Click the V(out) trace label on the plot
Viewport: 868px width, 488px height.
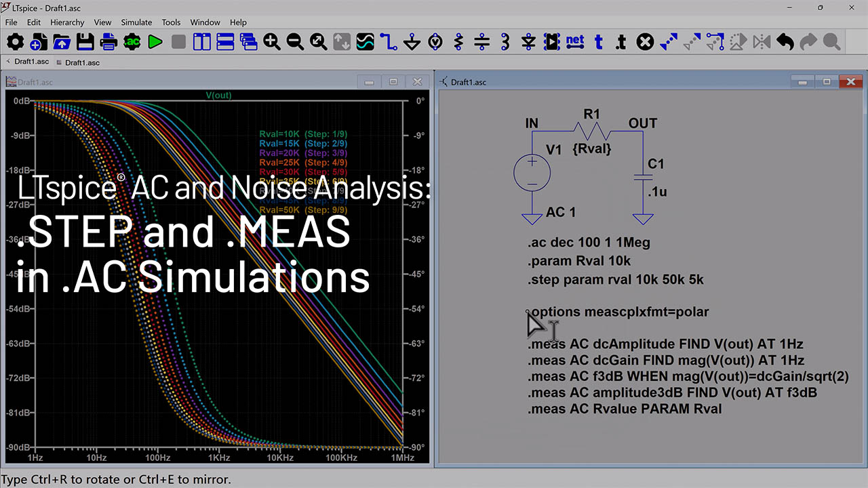click(218, 96)
